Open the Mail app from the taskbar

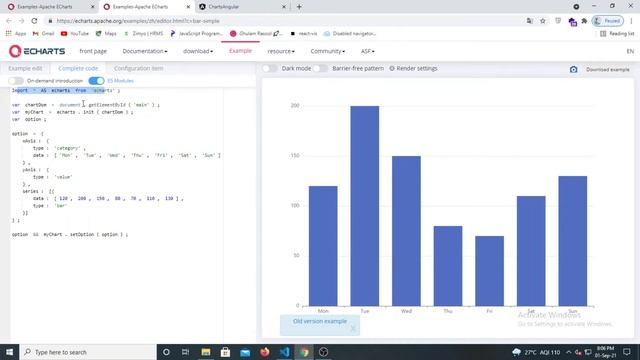tap(245, 352)
